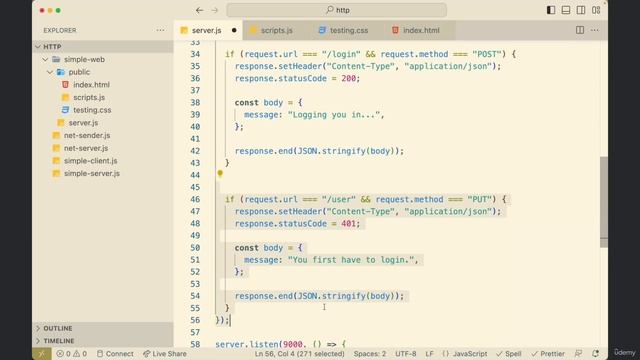Image resolution: width=640 pixels, height=360 pixels.
Task: Click the public folder icon
Action: tap(61, 72)
